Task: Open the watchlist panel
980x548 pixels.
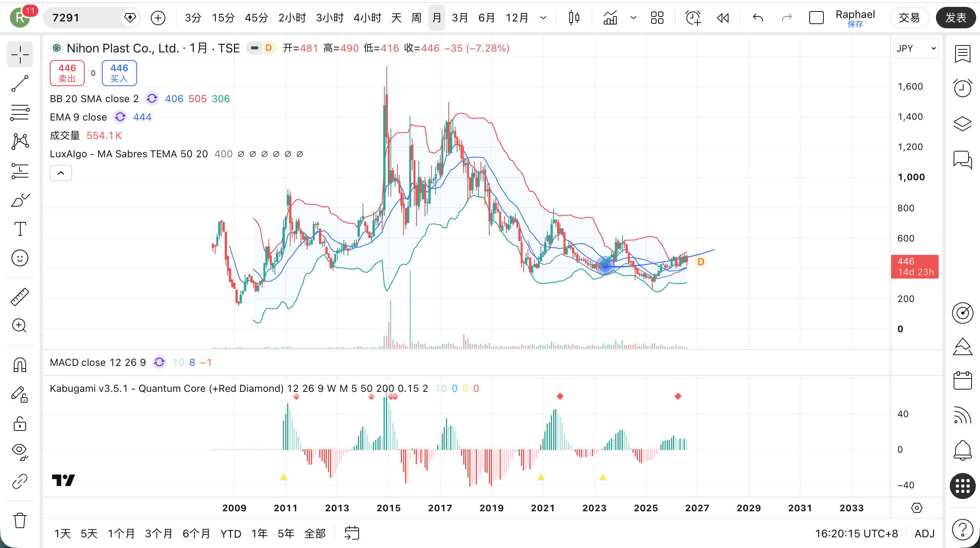Action: coord(962,54)
